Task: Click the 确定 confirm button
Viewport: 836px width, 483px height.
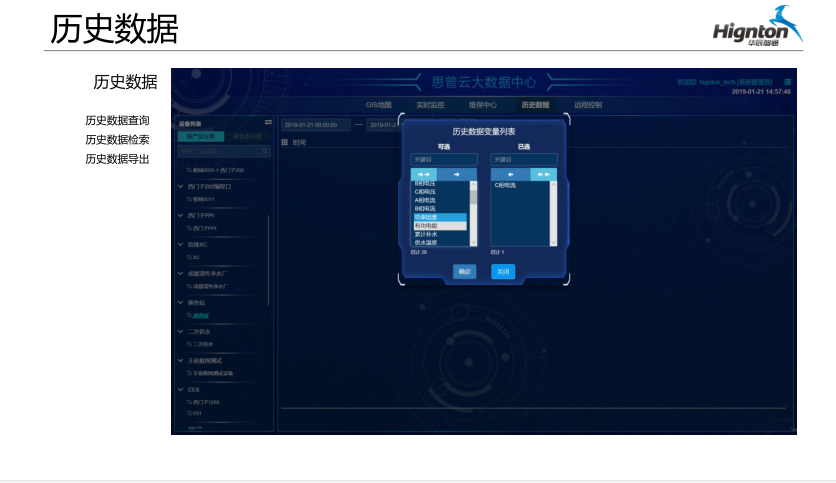Action: pos(464,271)
